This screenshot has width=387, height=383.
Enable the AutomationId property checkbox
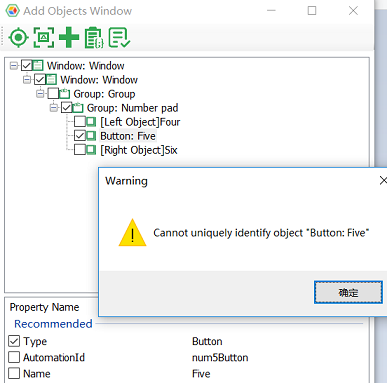point(14,357)
